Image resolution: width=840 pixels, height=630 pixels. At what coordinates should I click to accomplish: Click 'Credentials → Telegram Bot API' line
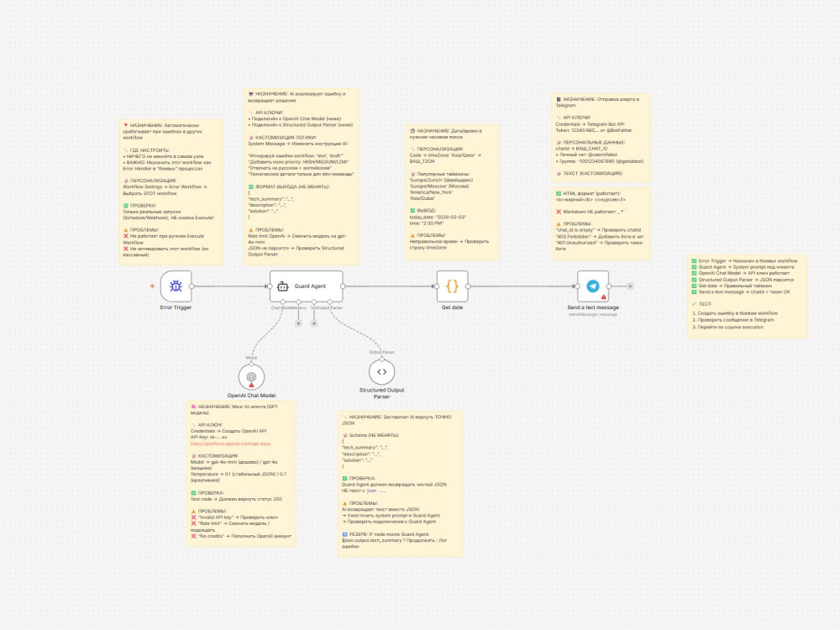pos(590,124)
